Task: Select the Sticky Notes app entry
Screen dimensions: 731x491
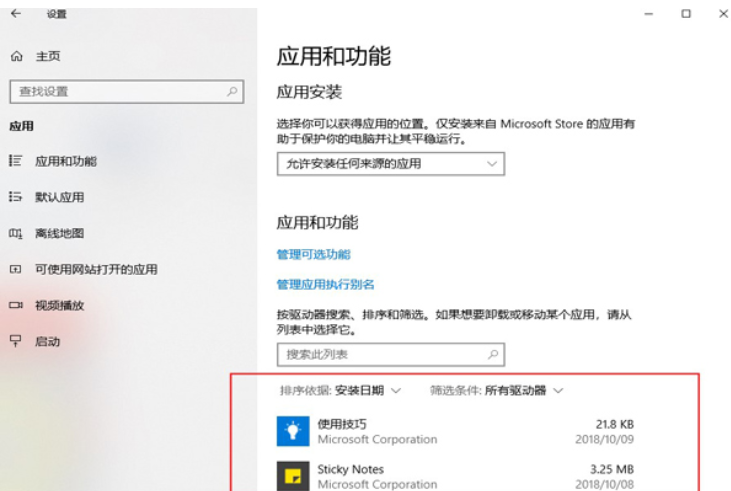Action: pos(455,476)
